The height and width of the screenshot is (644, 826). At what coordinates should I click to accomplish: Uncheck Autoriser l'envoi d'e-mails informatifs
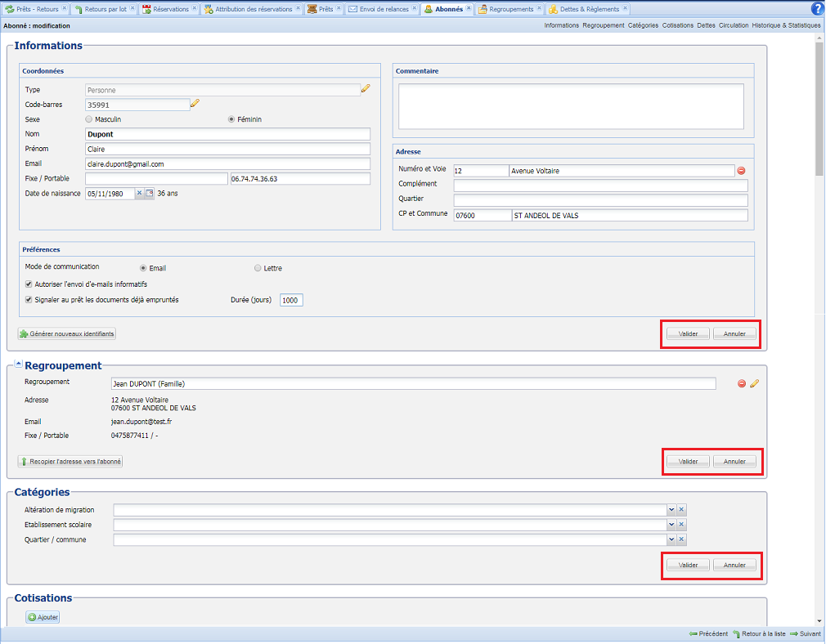[x=29, y=284]
